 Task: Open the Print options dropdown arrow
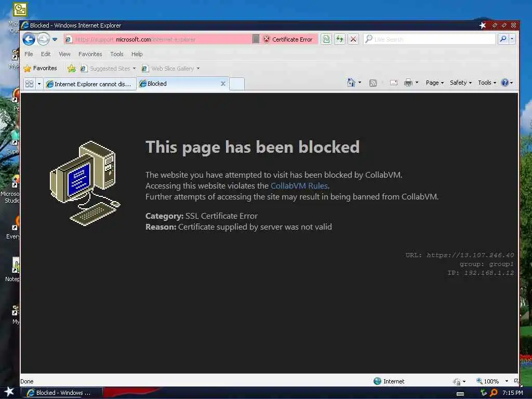(x=417, y=83)
